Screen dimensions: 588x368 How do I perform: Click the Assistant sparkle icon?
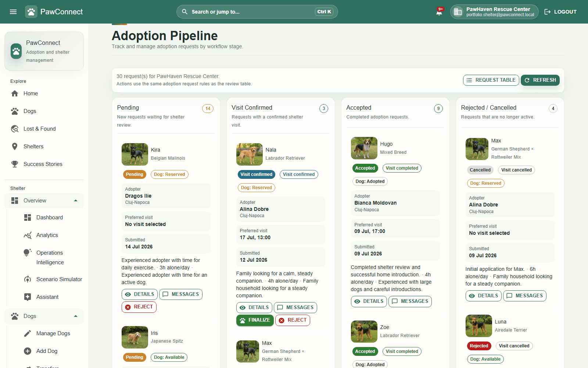click(28, 297)
